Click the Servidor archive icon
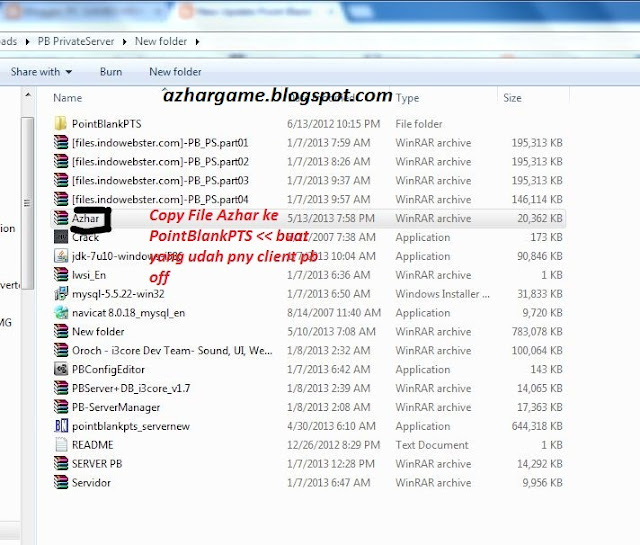Screen dimensions: 640x545 click(x=61, y=482)
